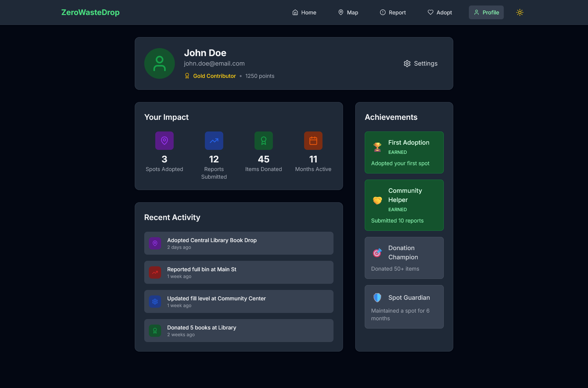Click the blue Reports Submitted trend icon
This screenshot has width=588, height=388.
tap(214, 141)
